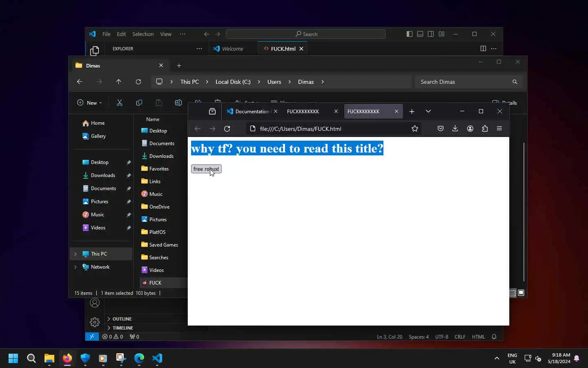This screenshot has width=588, height=368.
Task: Toggle VS Code primary side bar
Action: point(409,34)
